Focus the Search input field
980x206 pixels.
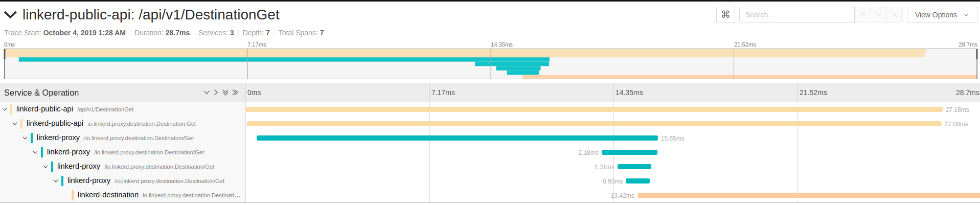coord(796,15)
